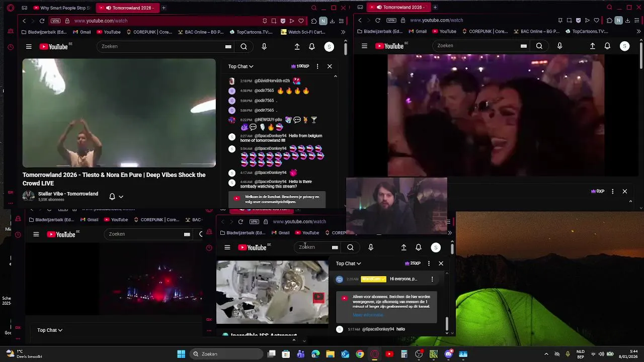
Task: Click the Opera sidebar history clock icon
Action: 11,47
